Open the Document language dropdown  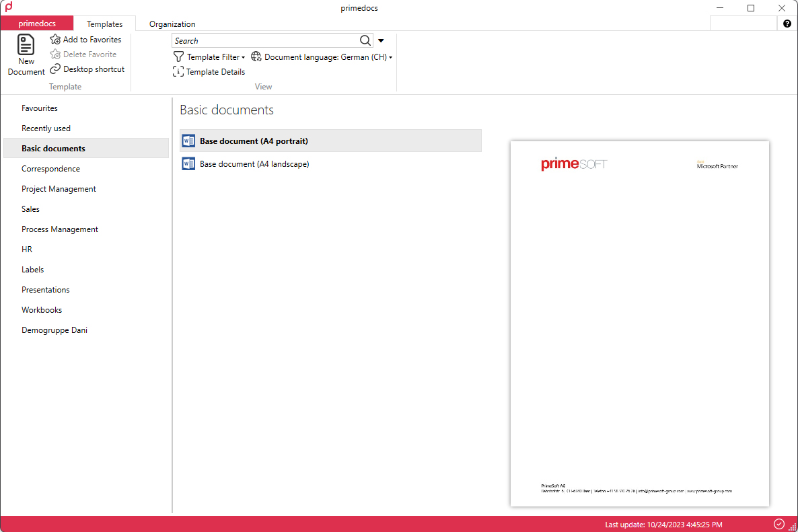[x=390, y=56]
